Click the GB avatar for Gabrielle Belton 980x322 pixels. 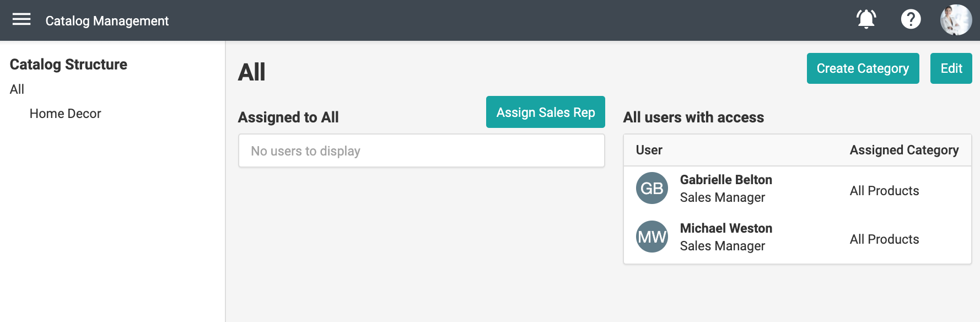(x=652, y=189)
